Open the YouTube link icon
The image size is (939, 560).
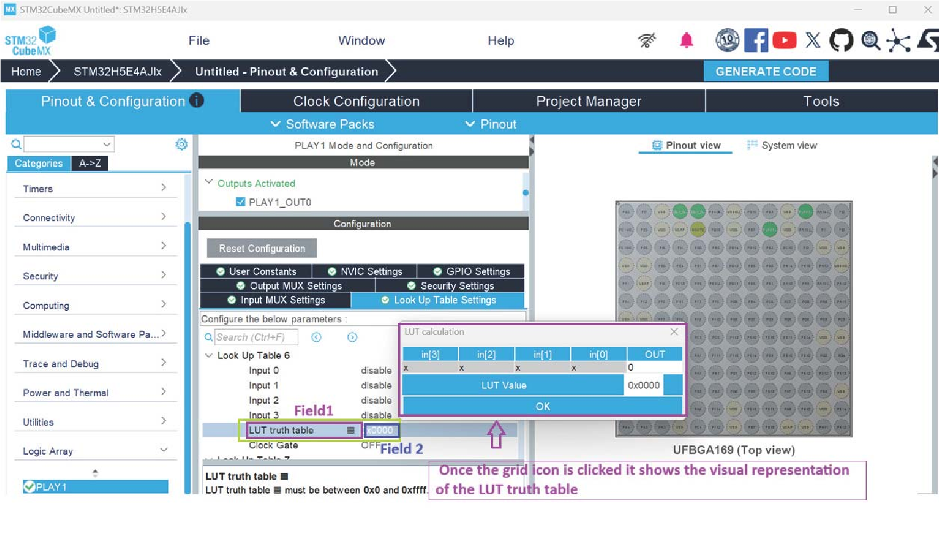[x=785, y=41]
